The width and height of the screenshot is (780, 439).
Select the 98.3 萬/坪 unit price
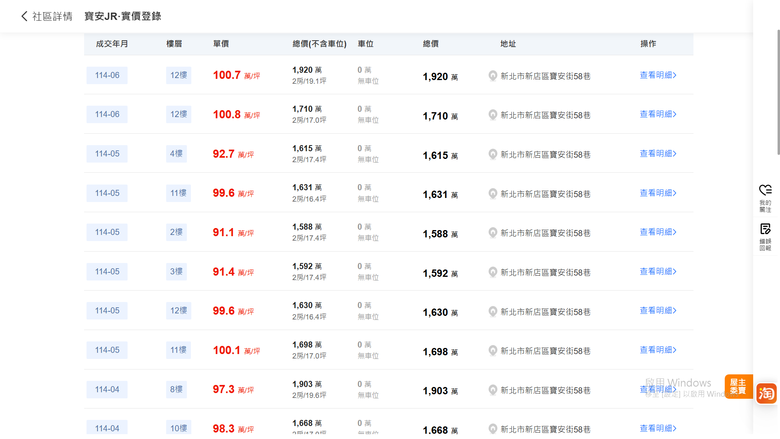point(233,429)
